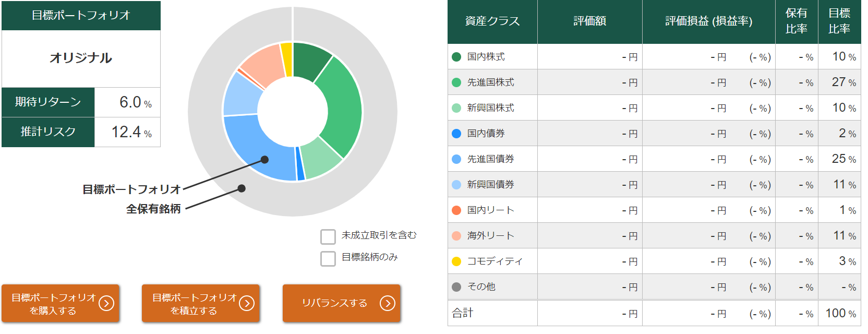Viewport: 868px width, 334px height.
Task: Click the 海外リート row label
Action: tap(490, 236)
